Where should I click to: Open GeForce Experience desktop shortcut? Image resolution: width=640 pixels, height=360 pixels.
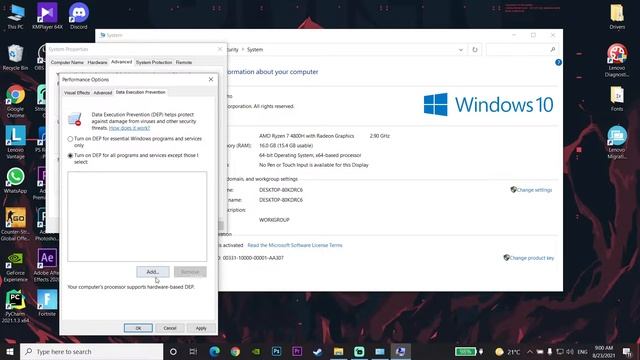[x=15, y=267]
